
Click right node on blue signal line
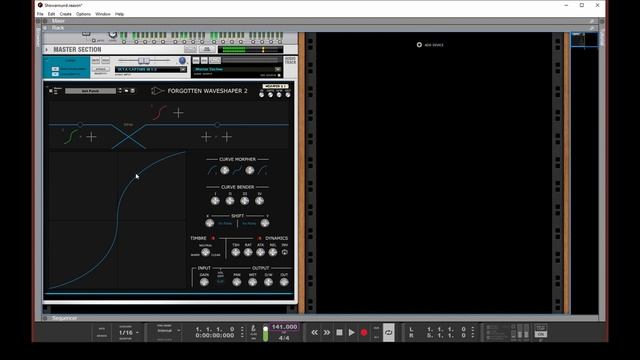click(x=217, y=124)
